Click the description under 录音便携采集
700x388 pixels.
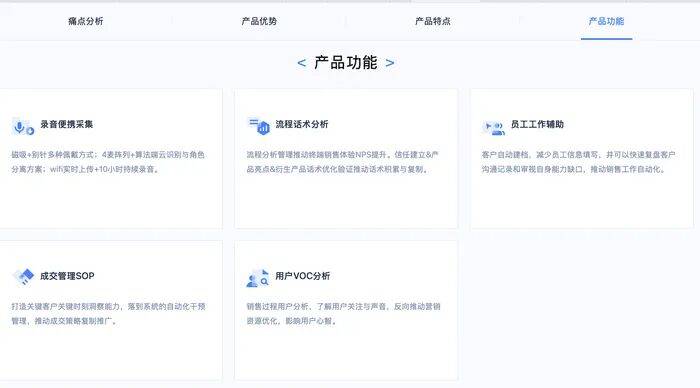click(108, 162)
